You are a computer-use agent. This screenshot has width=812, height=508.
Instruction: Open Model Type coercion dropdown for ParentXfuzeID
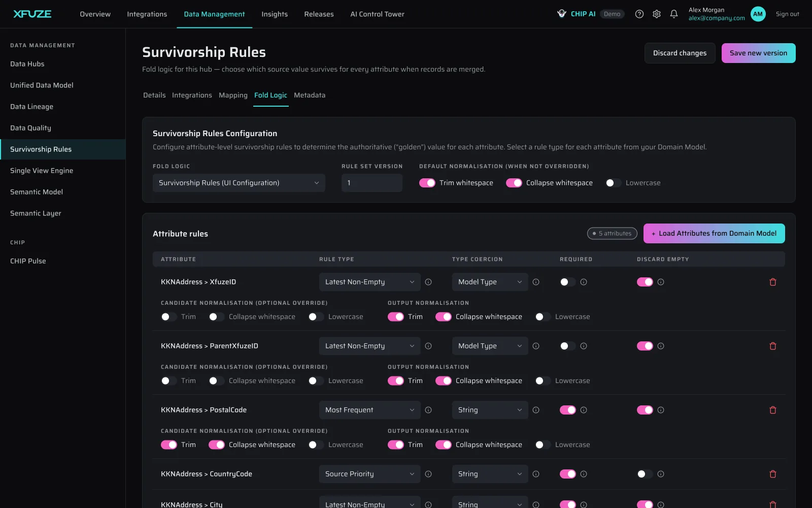[490, 346]
